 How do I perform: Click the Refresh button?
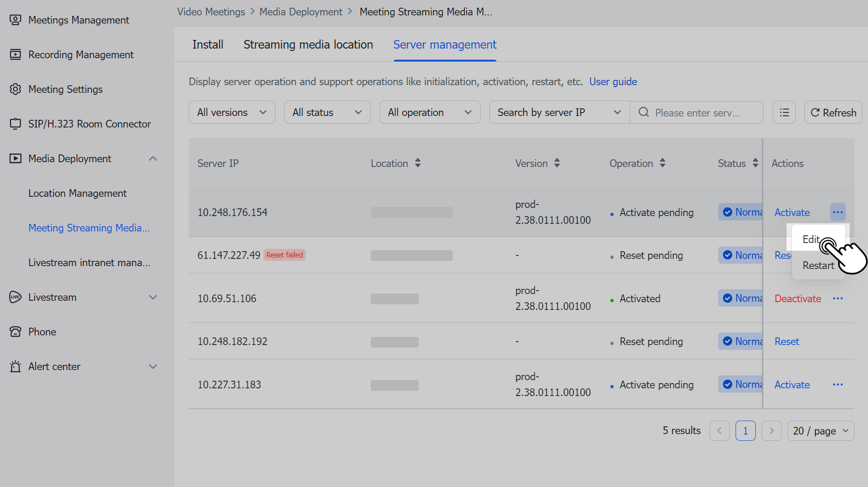pos(833,112)
